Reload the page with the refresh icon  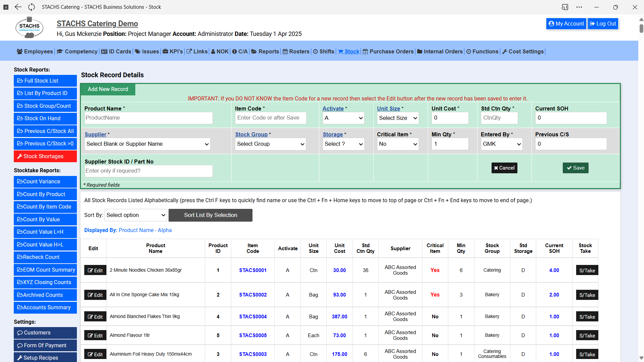coord(32,7)
